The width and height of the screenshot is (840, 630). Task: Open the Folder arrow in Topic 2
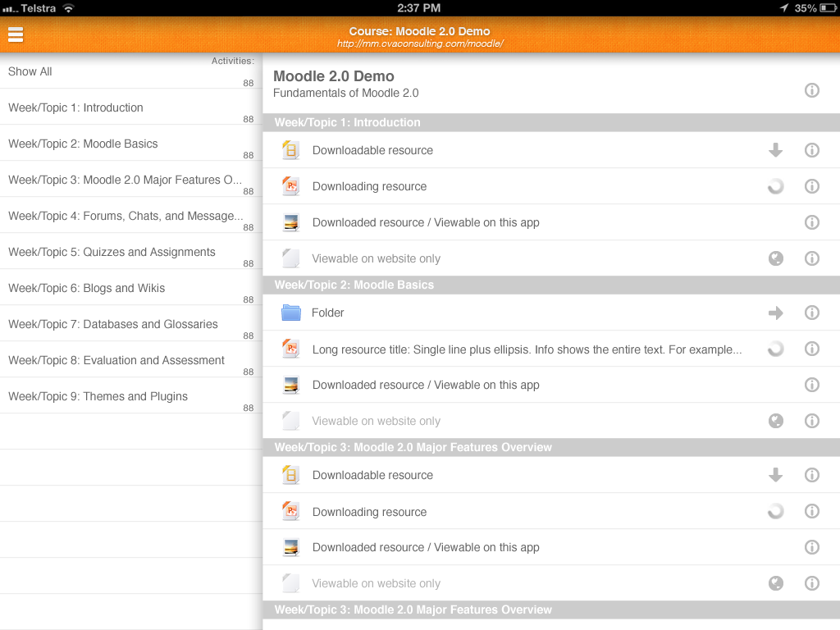tap(775, 313)
